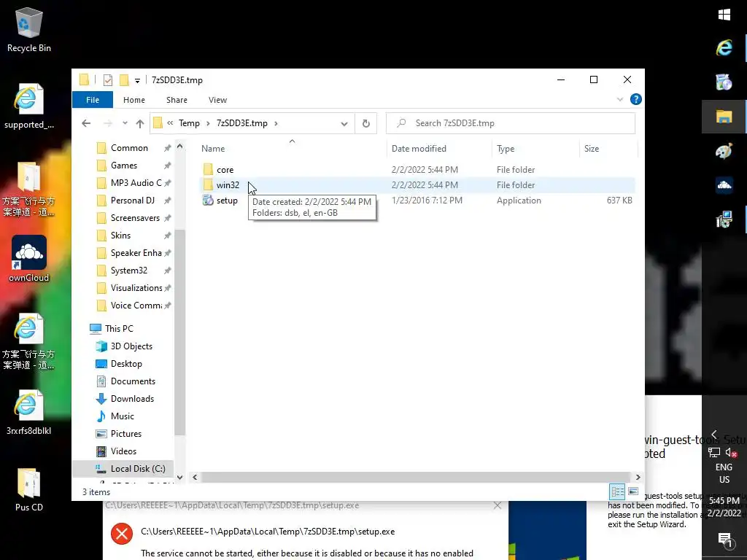Refresh the 7zSDD3E.tmp folder view
The height and width of the screenshot is (560, 747).
[366, 123]
